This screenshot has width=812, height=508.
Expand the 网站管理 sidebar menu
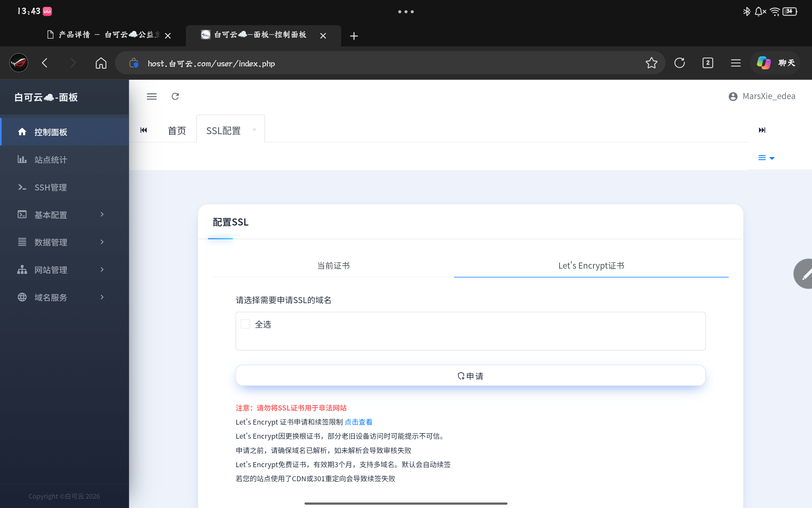tap(65, 269)
